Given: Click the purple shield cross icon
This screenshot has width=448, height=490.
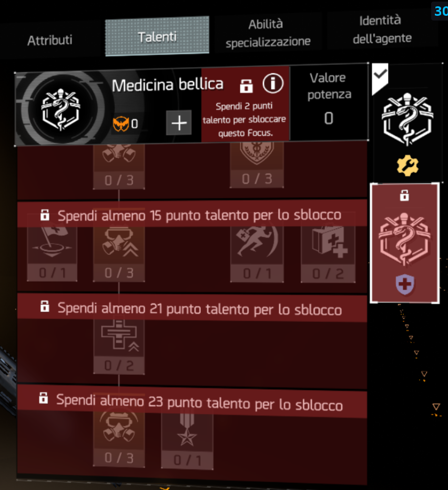Looking at the screenshot, I should tap(405, 284).
